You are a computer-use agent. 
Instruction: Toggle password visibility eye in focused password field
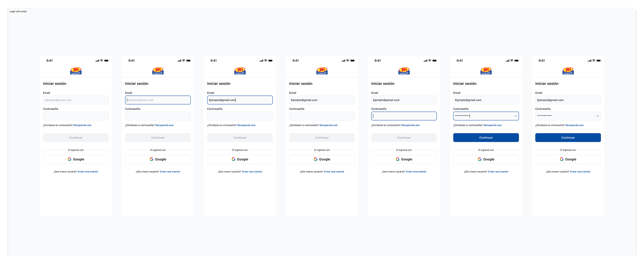point(516,116)
